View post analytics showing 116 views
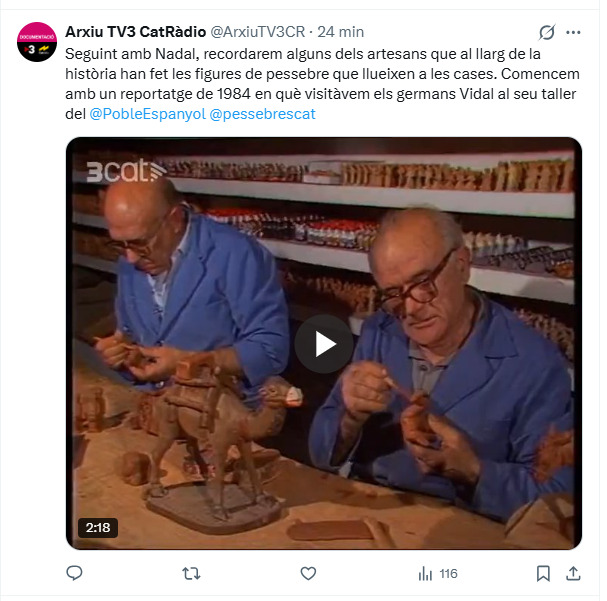Image resolution: width=607 pixels, height=601 pixels. tap(438, 573)
